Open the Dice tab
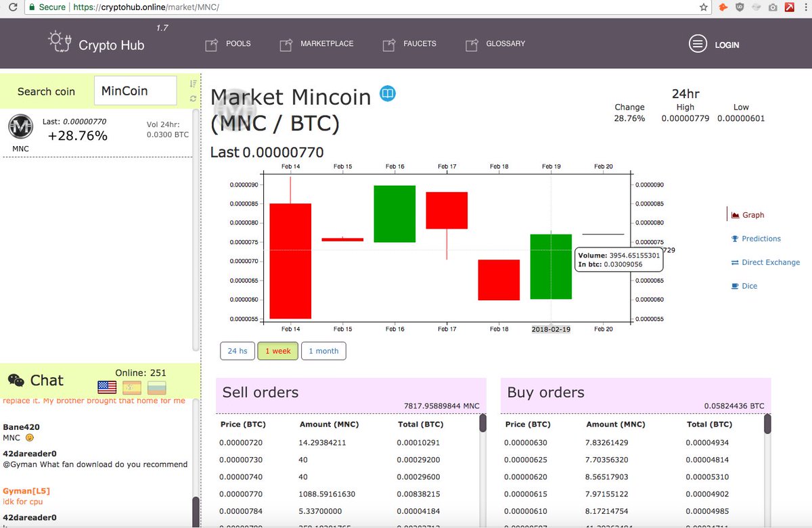This screenshot has width=812, height=528. [750, 286]
